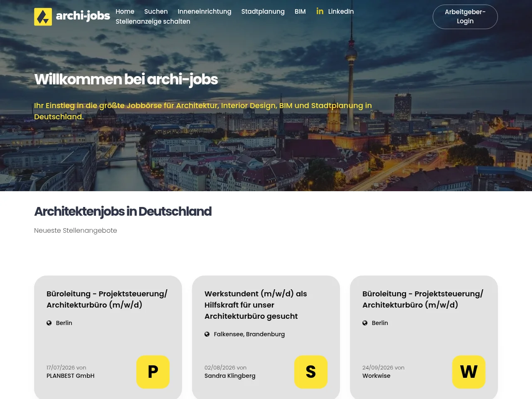The image size is (532, 399).
Task: Click the yellow P logo of PLANBEST GmbH
Action: tap(153, 372)
